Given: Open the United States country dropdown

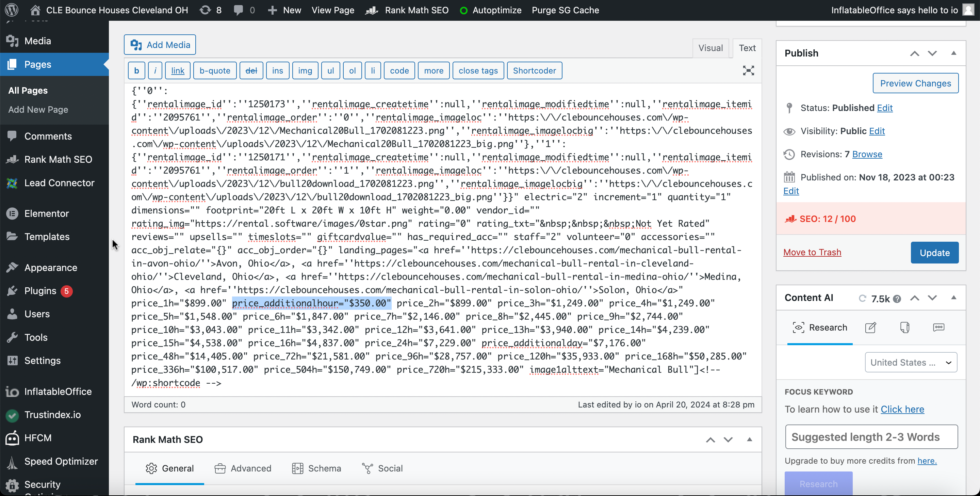Looking at the screenshot, I should coord(911,362).
